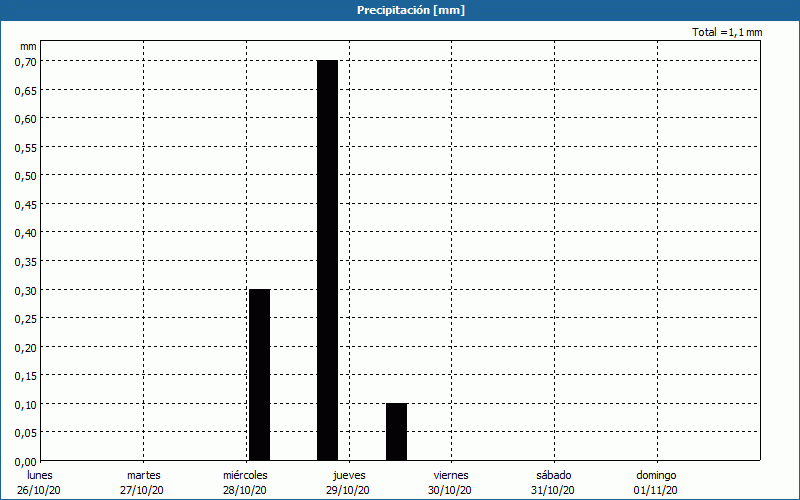Click the 0,40 axis value
800x500 pixels.
[x=26, y=233]
